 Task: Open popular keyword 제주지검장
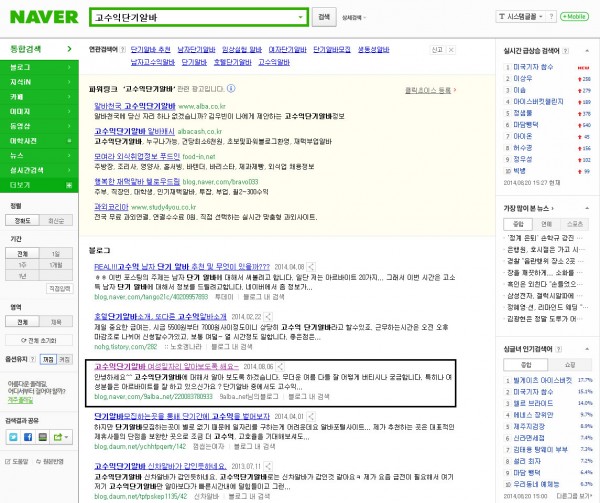[529, 426]
